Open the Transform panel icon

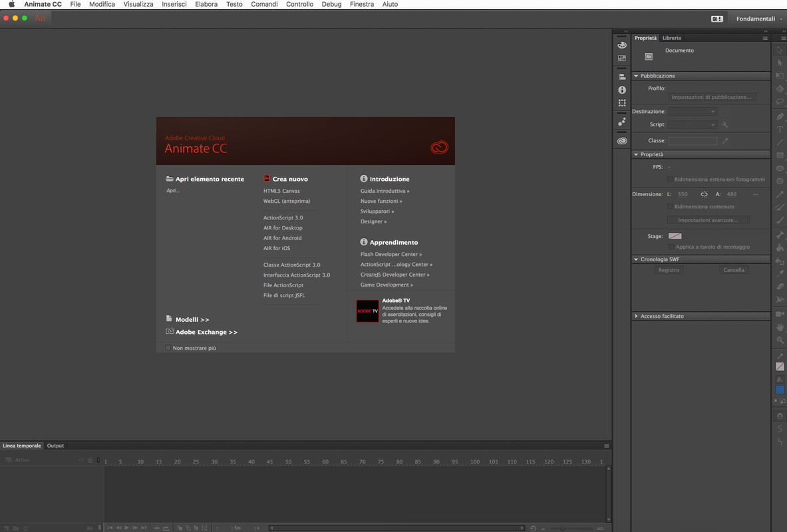pos(622,103)
